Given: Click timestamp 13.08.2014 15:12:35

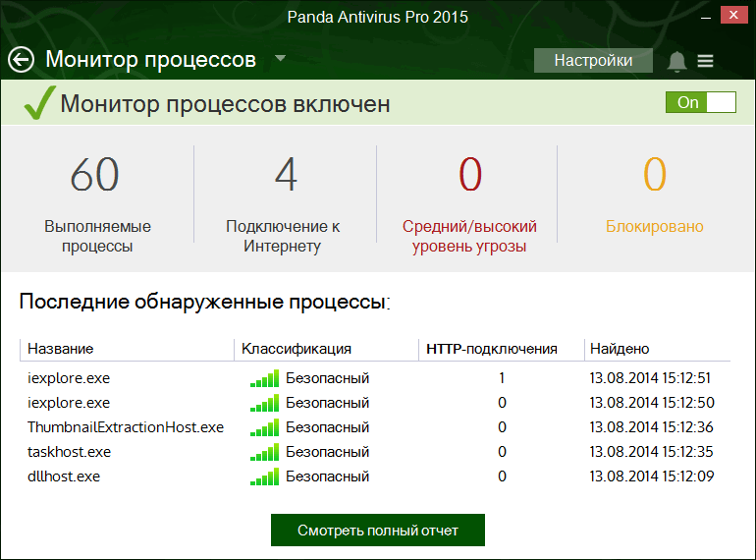Looking at the screenshot, I should (651, 452).
